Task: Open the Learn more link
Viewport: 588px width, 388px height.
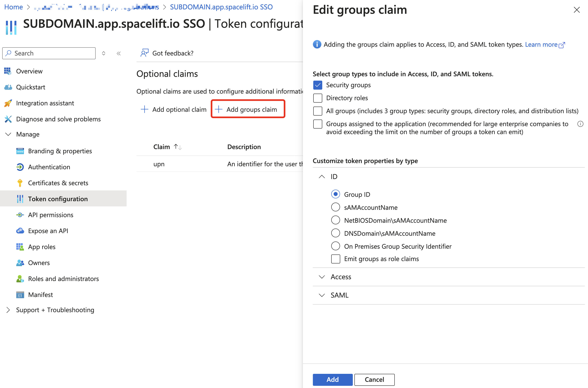Action: (x=542, y=44)
